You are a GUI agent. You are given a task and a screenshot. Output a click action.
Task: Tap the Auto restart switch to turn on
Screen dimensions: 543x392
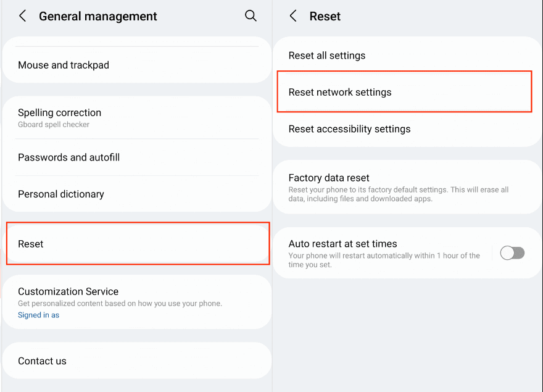[512, 253]
